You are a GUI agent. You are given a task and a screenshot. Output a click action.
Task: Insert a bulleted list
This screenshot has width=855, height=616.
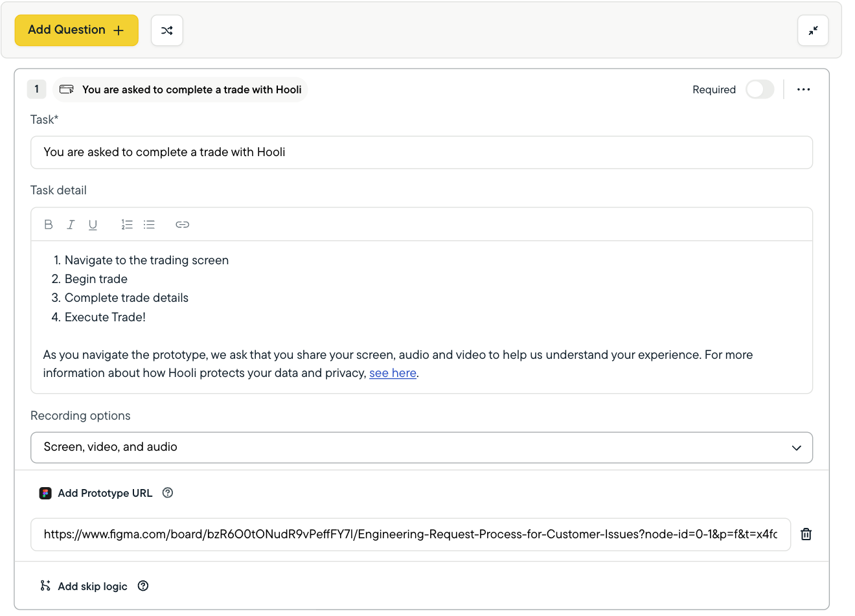click(x=149, y=224)
